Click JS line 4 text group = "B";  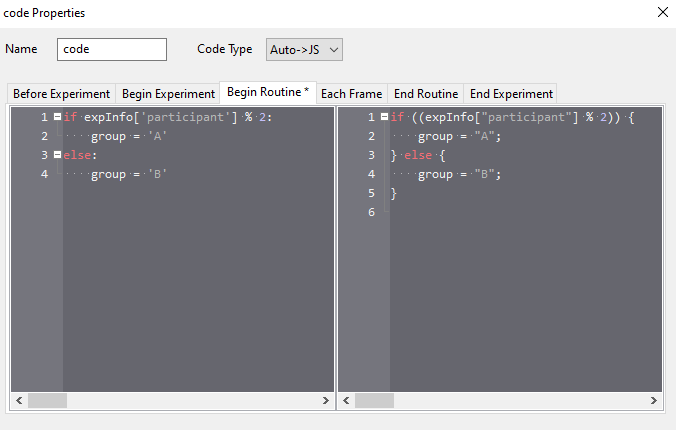460,174
